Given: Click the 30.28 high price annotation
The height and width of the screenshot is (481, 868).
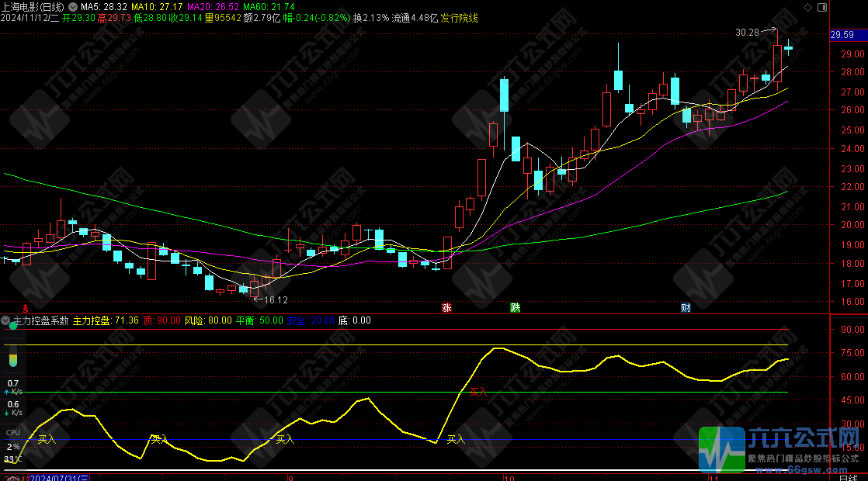Looking at the screenshot, I should point(747,33).
